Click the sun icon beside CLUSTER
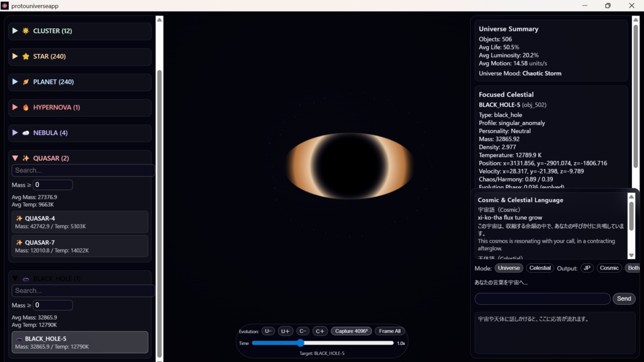This screenshot has width=644, height=362. coord(26,31)
